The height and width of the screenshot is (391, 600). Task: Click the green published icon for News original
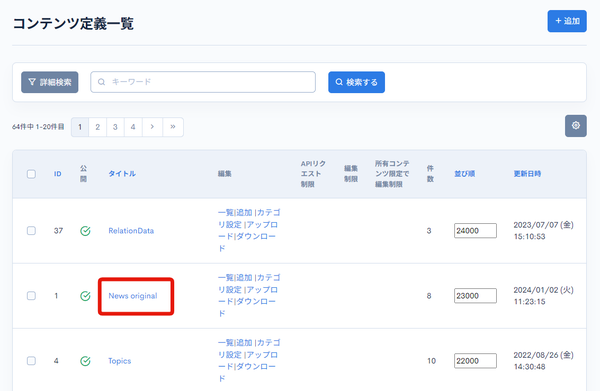coord(85,296)
